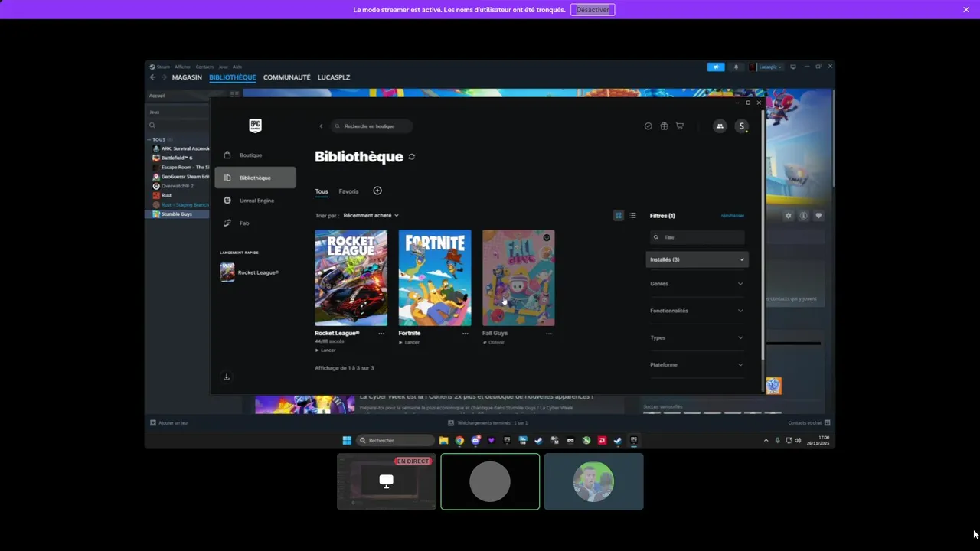
Task: Open the Affichage menu in Steam
Action: point(182,67)
